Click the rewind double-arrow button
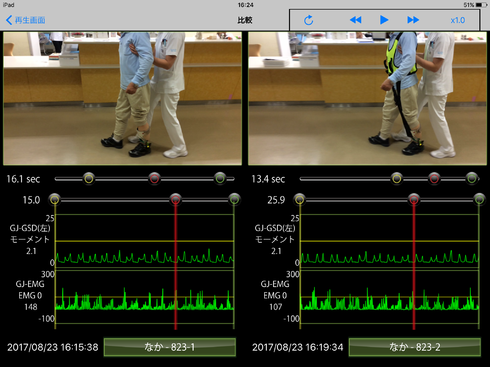This screenshot has height=367, width=490. (x=355, y=20)
